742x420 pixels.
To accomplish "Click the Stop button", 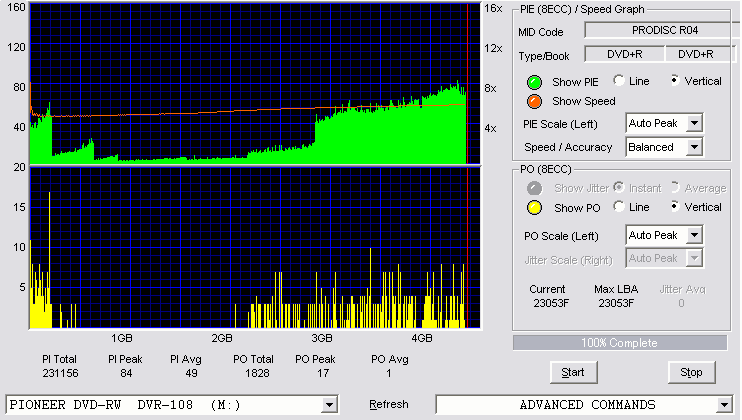I will (691, 373).
